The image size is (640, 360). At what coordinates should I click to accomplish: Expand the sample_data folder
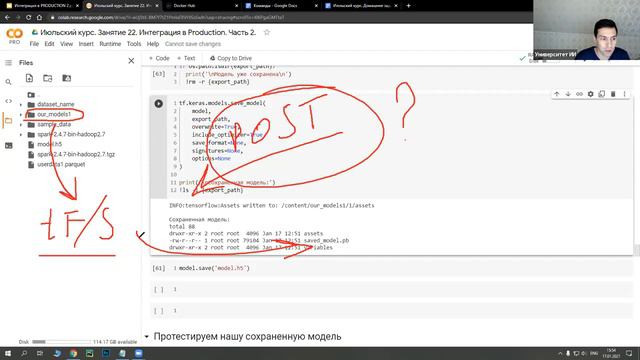(x=21, y=124)
